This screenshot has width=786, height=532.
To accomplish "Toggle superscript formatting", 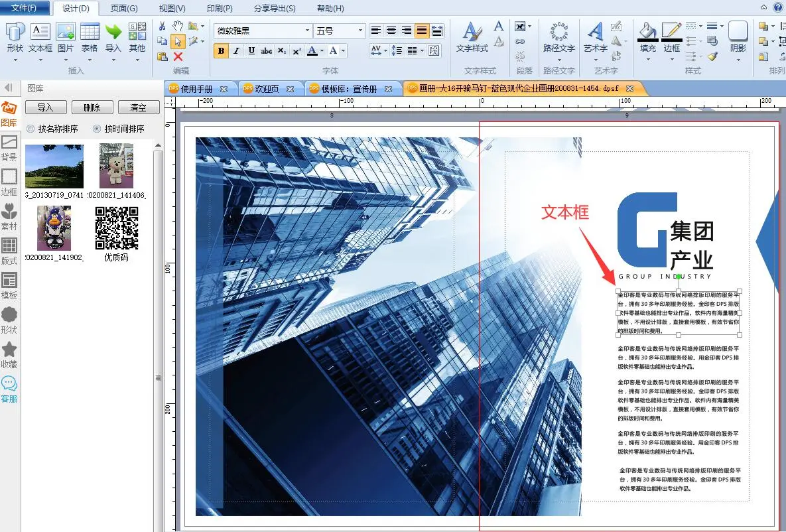I will pyautogui.click(x=296, y=50).
